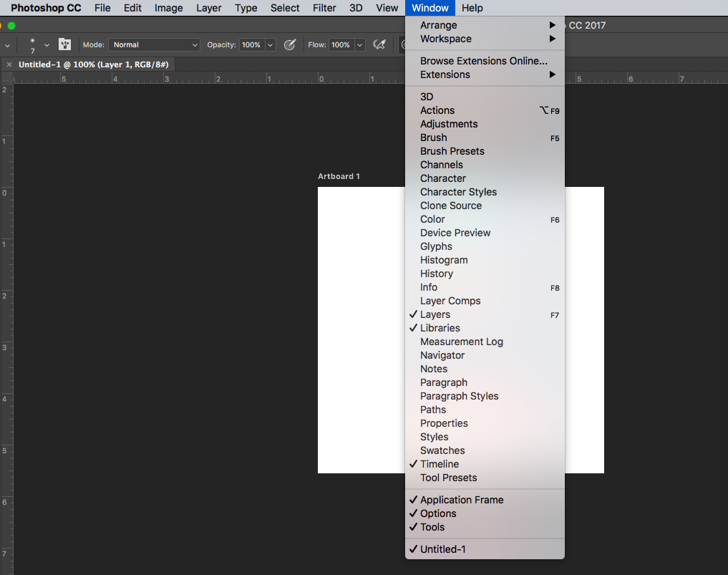Show the Measurement Log panel

[485, 342]
